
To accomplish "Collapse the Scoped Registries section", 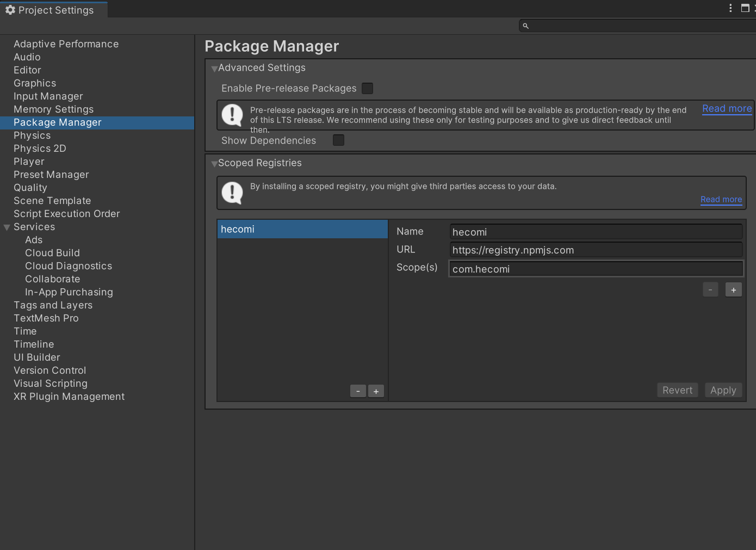I will (x=214, y=164).
